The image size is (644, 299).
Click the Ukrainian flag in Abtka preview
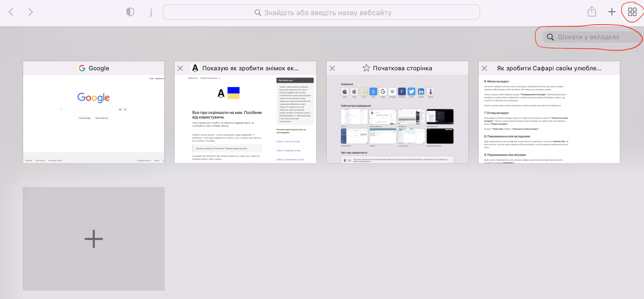(234, 93)
